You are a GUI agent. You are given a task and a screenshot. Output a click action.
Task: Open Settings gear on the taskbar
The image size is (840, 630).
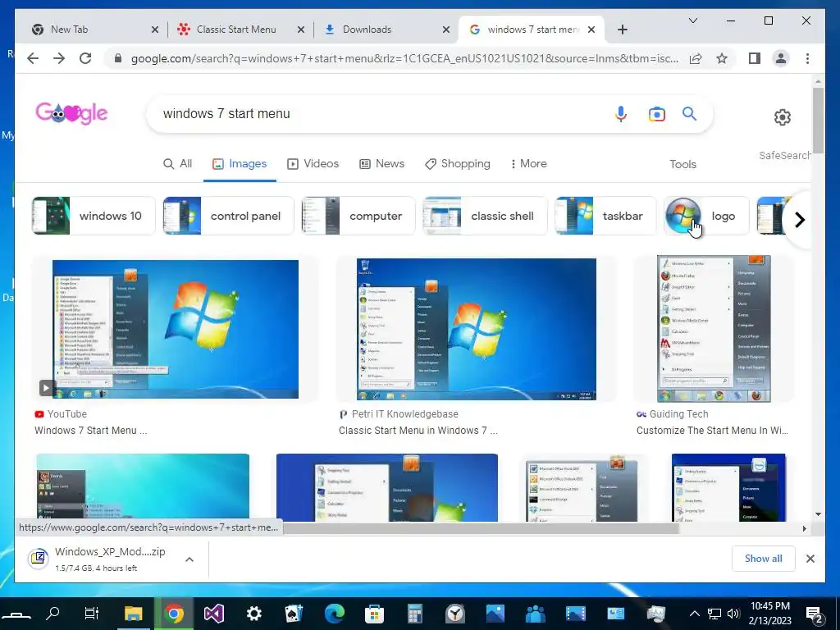(x=254, y=614)
